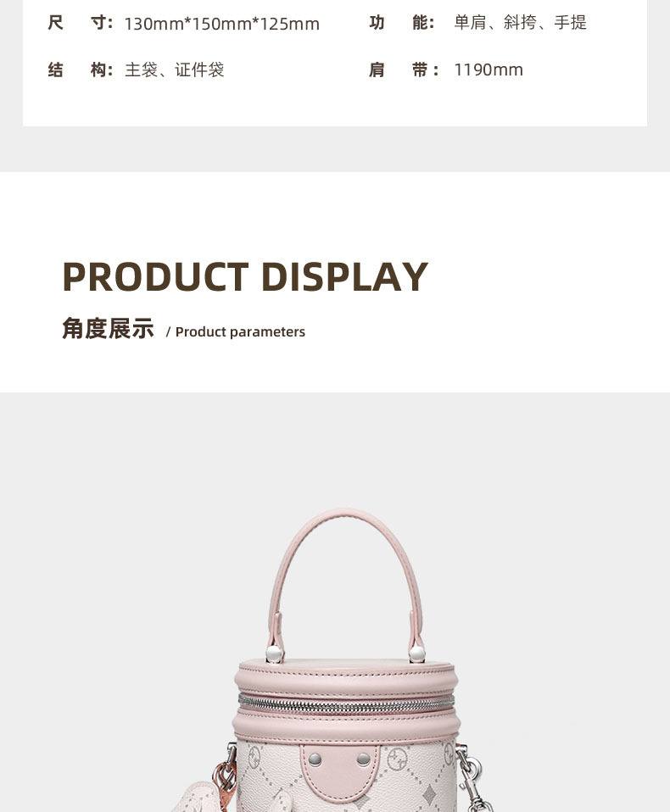Click the Product parameters caption
This screenshot has width=670, height=812.
click(240, 332)
